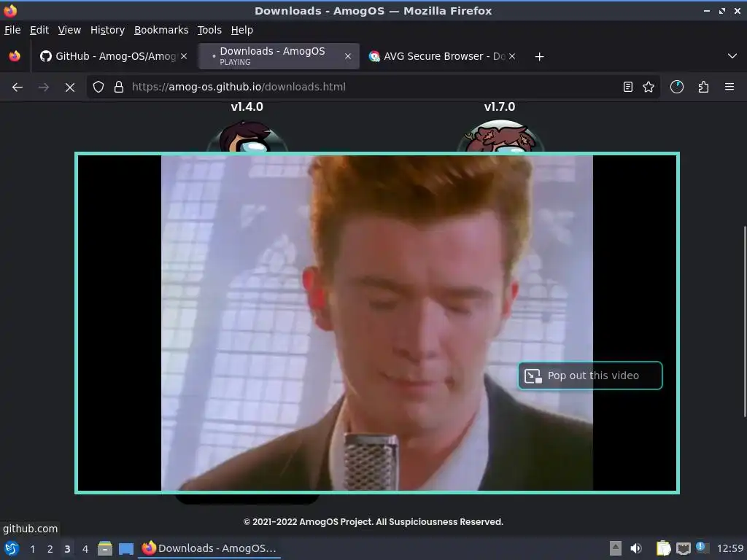Close the AVG Secure Browser tab
Viewport: 747px width, 560px height.
[512, 56]
